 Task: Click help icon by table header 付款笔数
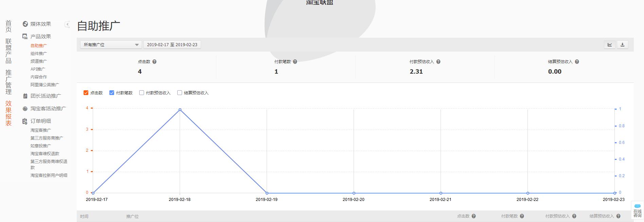522,216
